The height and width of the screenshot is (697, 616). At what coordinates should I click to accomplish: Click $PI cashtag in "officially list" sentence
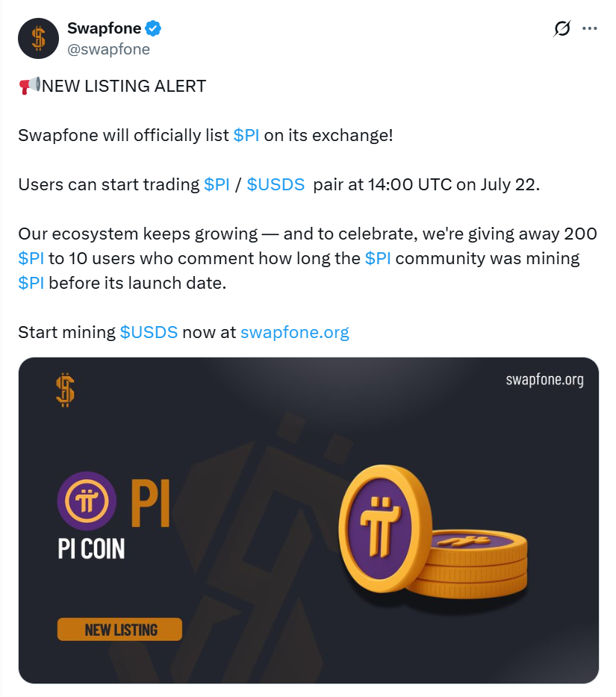[246, 135]
